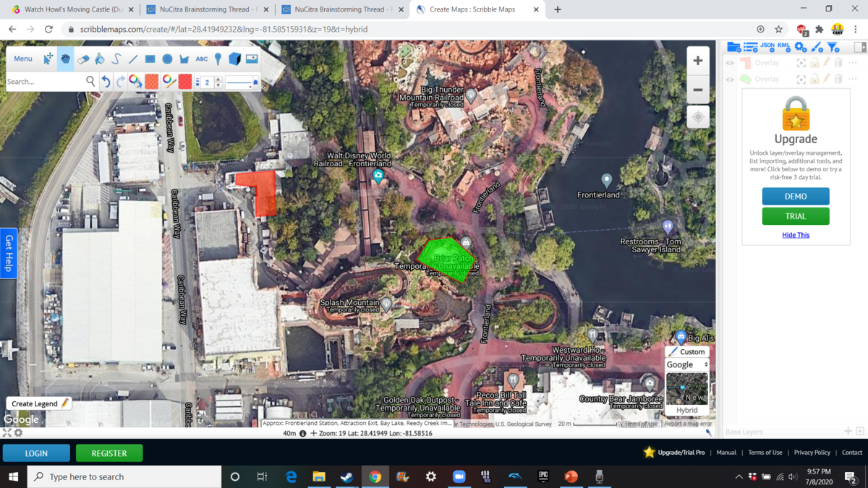Screen dimensions: 868x488
Task: Open the Menu in the map toolbar
Action: click(x=22, y=59)
